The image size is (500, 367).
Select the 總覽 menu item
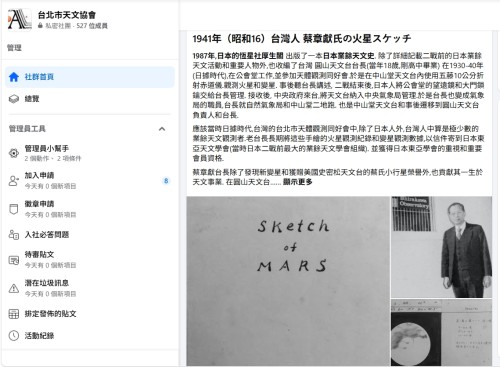pyautogui.click(x=90, y=99)
